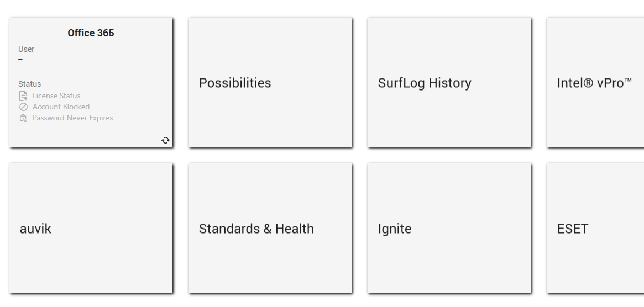Open the Standards & Health tile
Viewport: 644px width, 307px height.
pyautogui.click(x=270, y=228)
